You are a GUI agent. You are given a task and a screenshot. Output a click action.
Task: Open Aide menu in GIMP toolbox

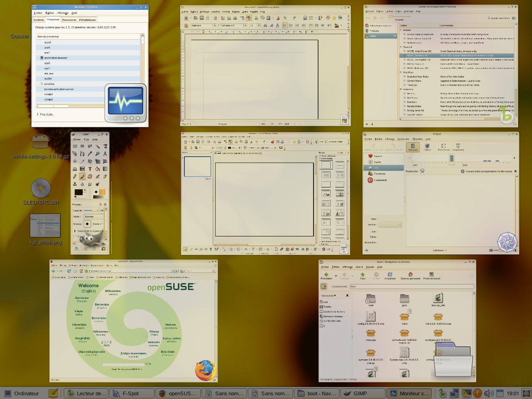pos(95,139)
